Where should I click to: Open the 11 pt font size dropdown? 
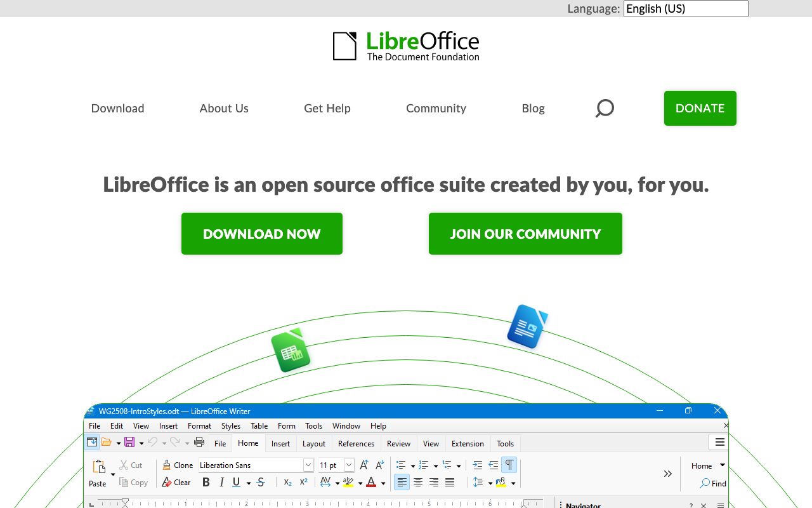click(349, 465)
